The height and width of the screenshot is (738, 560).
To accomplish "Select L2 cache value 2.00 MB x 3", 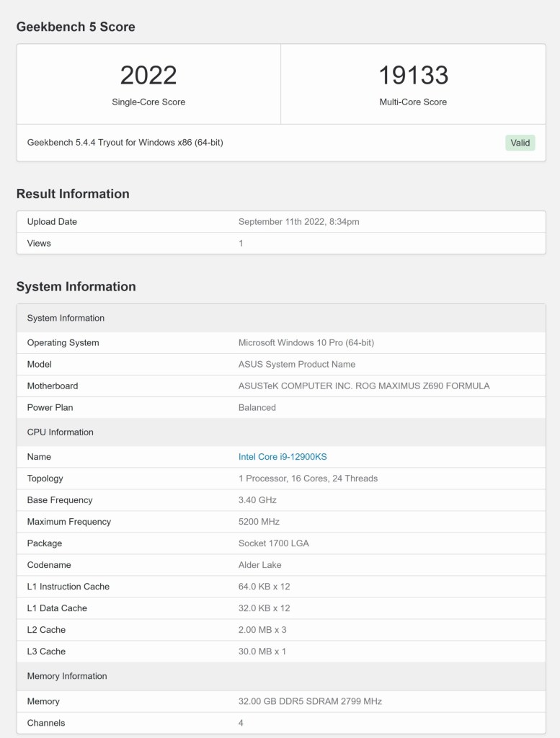I will pyautogui.click(x=262, y=630).
